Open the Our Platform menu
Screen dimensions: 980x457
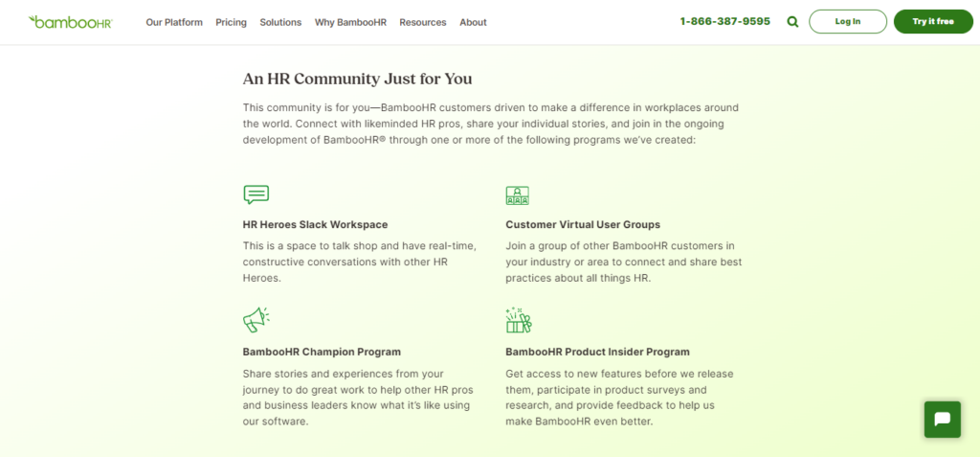tap(174, 23)
